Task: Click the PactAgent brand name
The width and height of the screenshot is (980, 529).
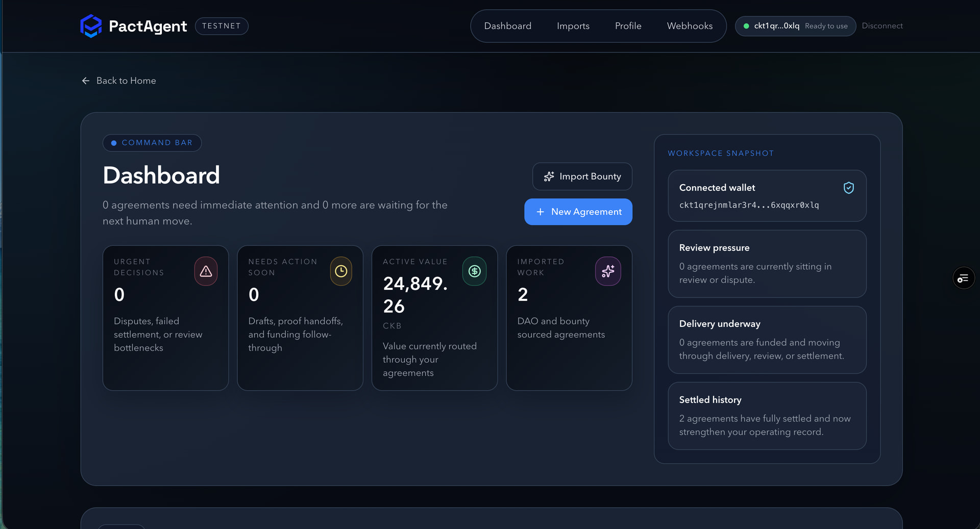Action: 148,26
